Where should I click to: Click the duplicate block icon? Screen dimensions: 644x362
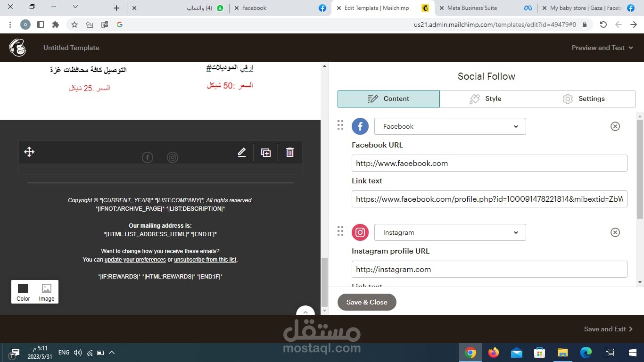tap(266, 152)
